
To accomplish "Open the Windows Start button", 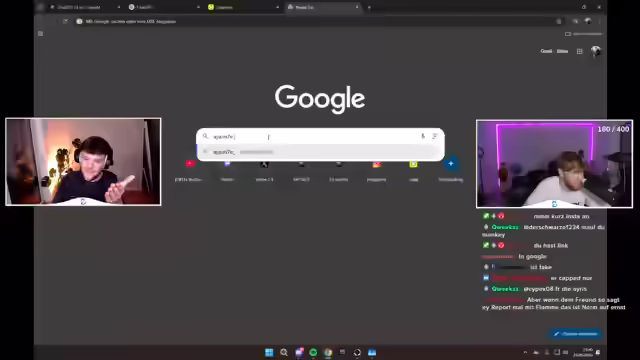I will point(269,353).
